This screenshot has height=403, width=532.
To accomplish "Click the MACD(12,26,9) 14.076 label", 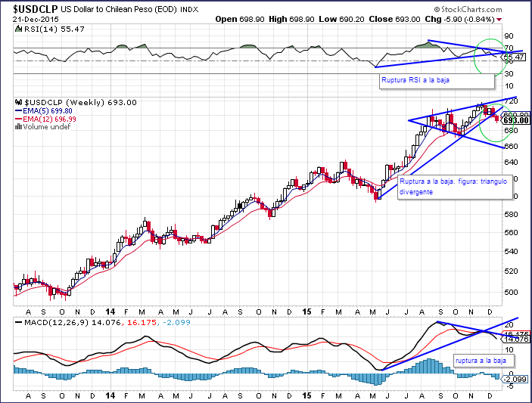I will tap(68, 322).
